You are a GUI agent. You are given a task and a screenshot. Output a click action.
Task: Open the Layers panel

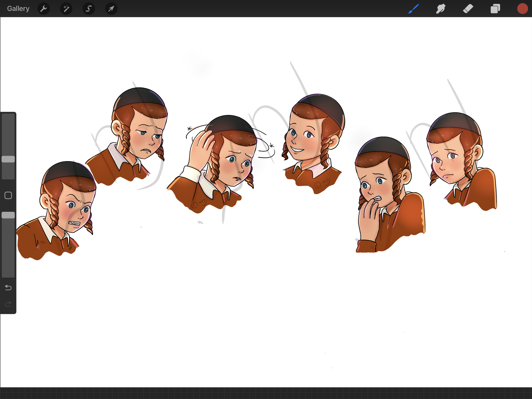[495, 9]
